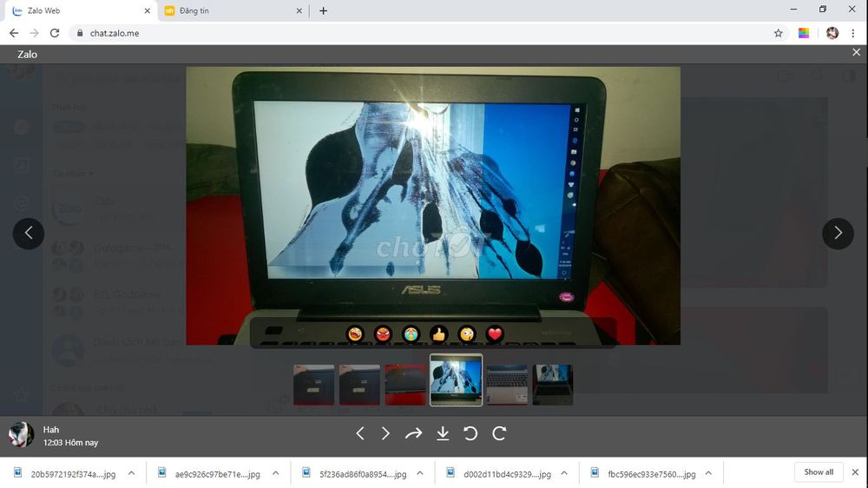Go forward in browser history

(x=35, y=33)
